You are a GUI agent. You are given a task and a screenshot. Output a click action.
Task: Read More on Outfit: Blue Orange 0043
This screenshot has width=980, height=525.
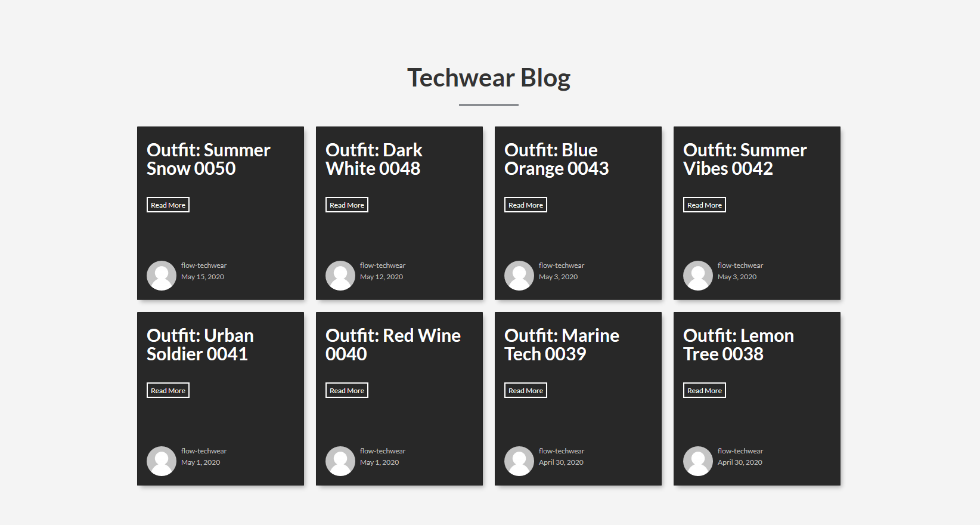(526, 205)
